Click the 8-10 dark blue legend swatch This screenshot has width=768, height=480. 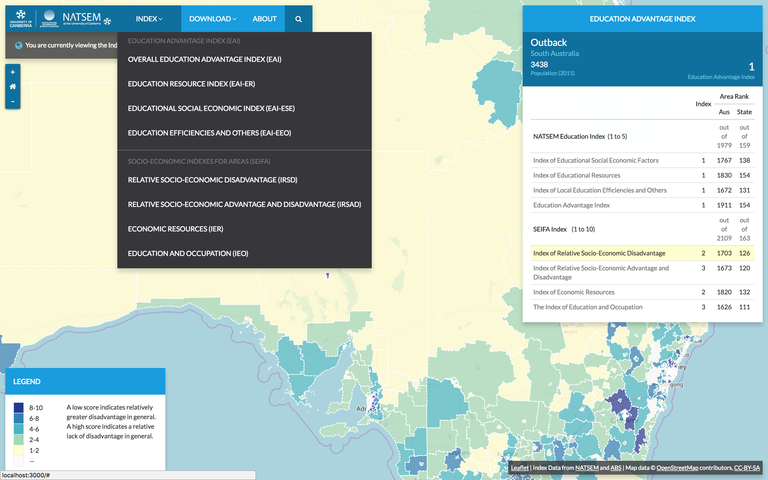pos(20,408)
